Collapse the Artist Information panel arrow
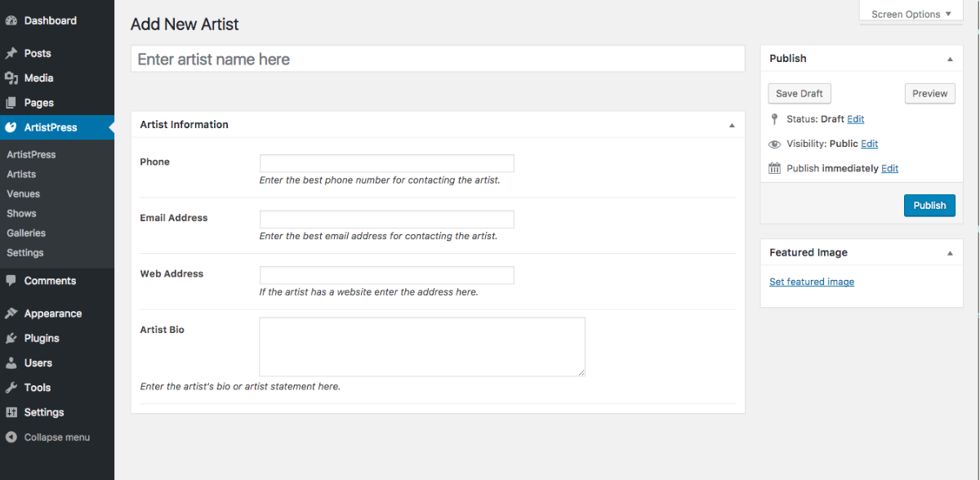Viewport: 980px width, 480px height. tap(732, 125)
